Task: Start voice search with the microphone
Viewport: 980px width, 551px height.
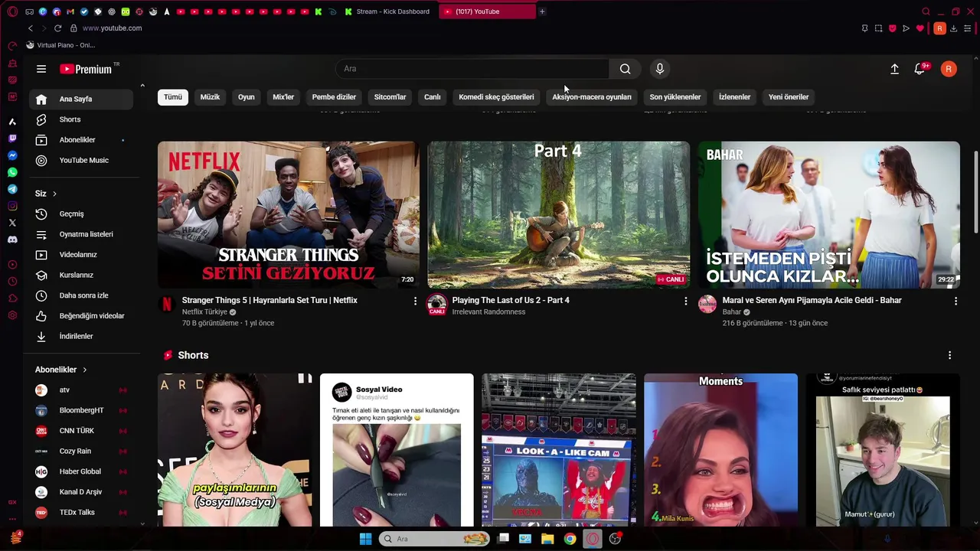Action: click(659, 69)
